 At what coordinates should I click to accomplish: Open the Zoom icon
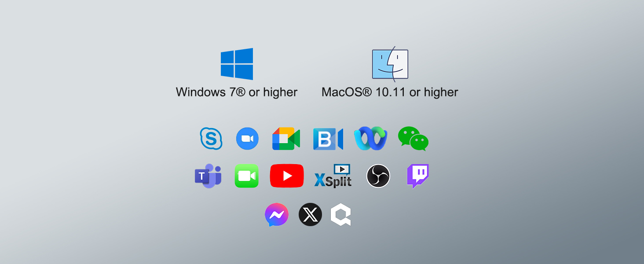tap(247, 139)
